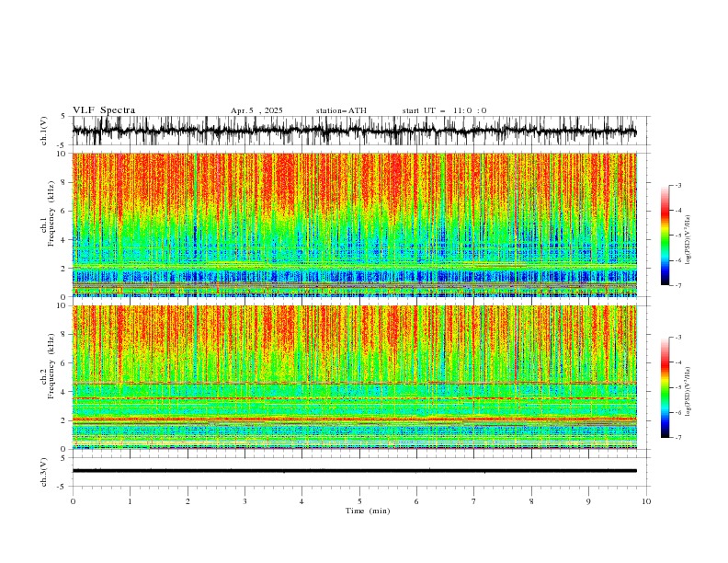Click the "VLF Spectra" title text
The image size is (728, 563).
coord(104,110)
